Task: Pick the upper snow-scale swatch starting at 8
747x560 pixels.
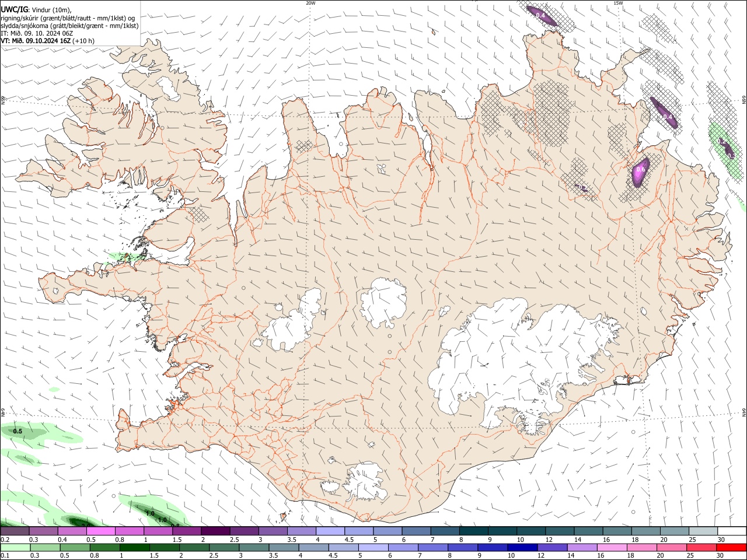Action: pyautogui.click(x=473, y=531)
